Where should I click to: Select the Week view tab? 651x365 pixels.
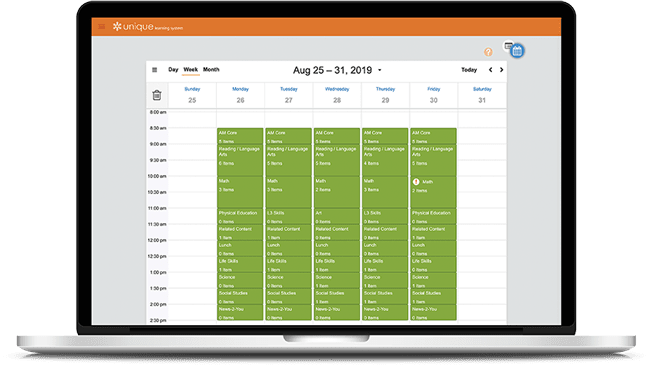click(x=191, y=70)
